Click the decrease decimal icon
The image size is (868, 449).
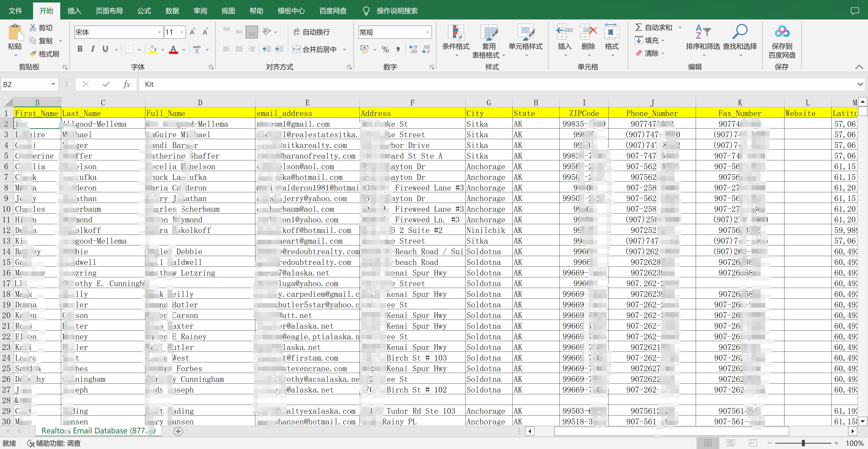coord(426,50)
